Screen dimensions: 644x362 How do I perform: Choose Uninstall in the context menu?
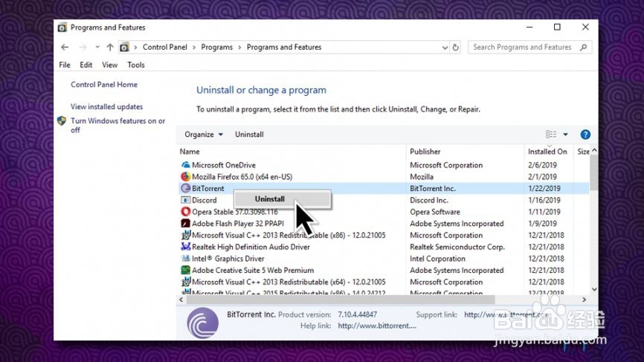(282, 199)
